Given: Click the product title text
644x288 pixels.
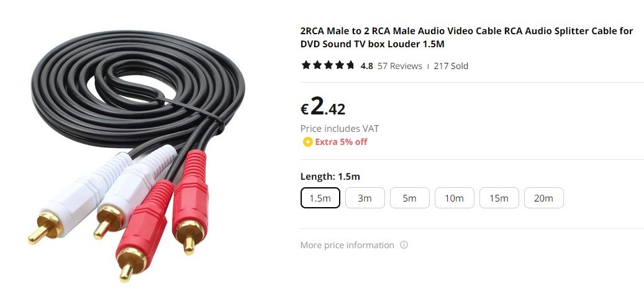Looking at the screenshot, I should click(466, 37).
